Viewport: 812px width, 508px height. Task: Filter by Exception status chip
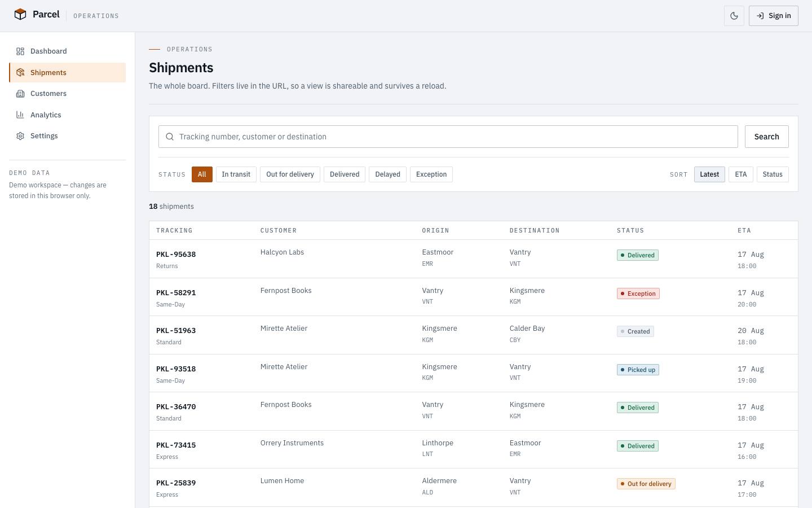pos(431,174)
